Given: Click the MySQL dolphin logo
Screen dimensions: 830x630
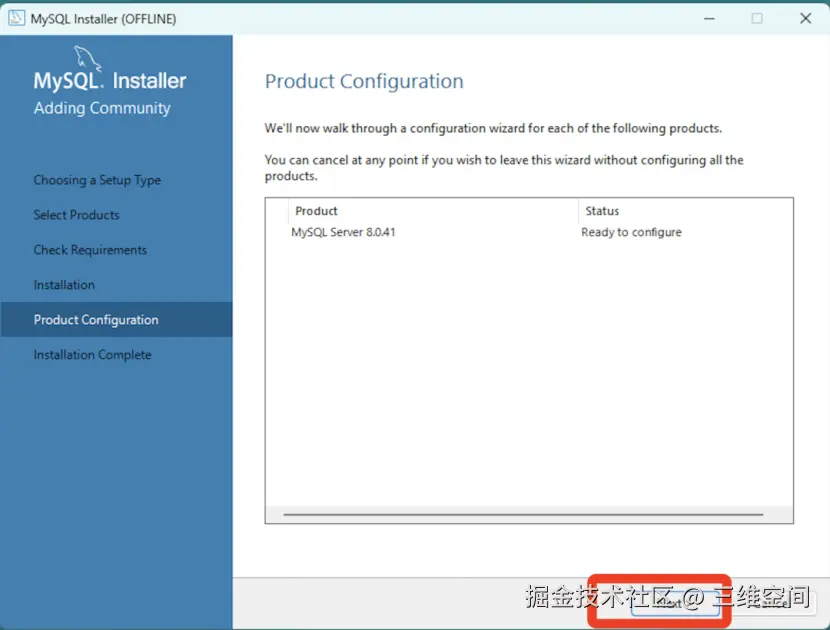Looking at the screenshot, I should [87, 58].
